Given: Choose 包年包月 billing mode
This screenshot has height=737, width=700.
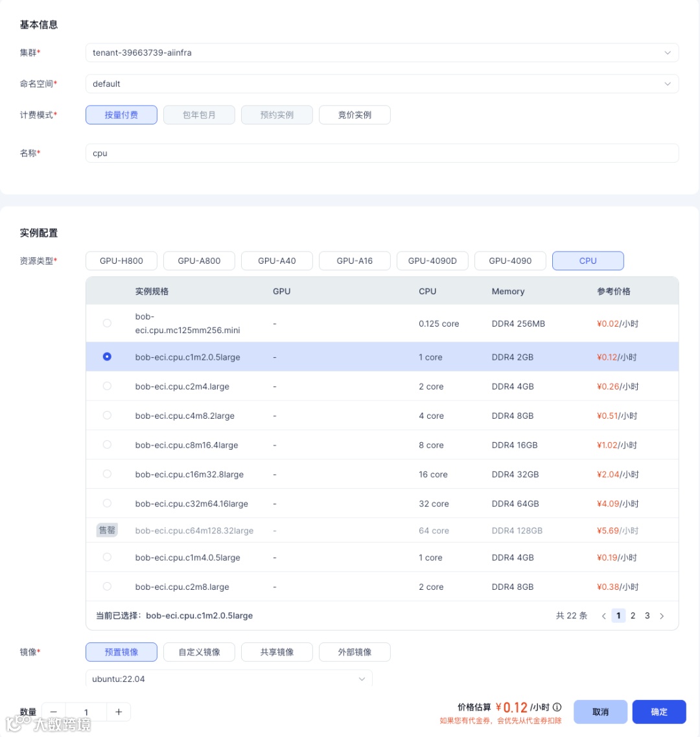Looking at the screenshot, I should tap(199, 115).
